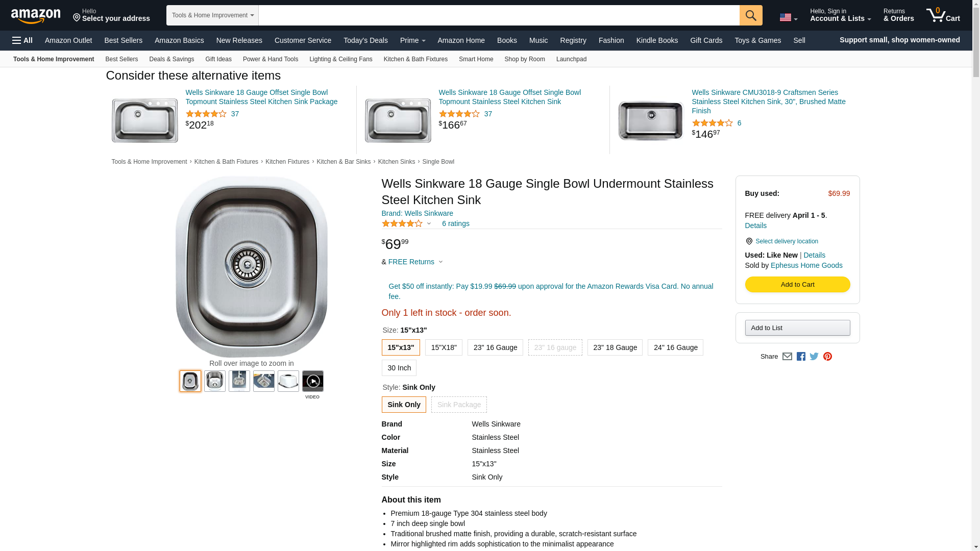This screenshot has height=551, width=980.
Task: Open the Ephesus Home Goods seller link
Action: tap(806, 265)
